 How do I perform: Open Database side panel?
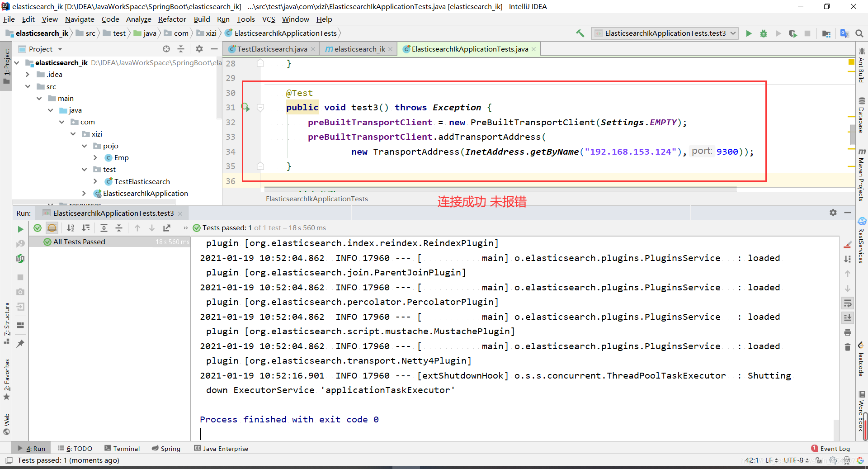862,115
